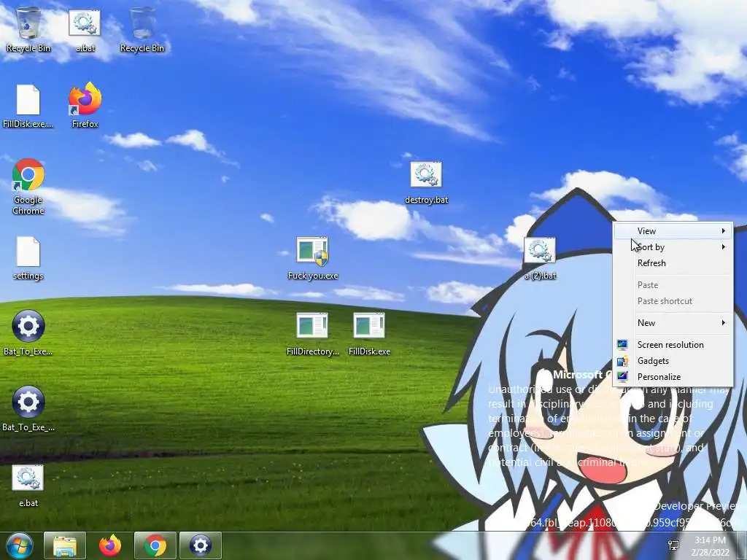Open the Sort by submenu
Image resolution: width=747 pixels, height=560 pixels.
tap(673, 247)
